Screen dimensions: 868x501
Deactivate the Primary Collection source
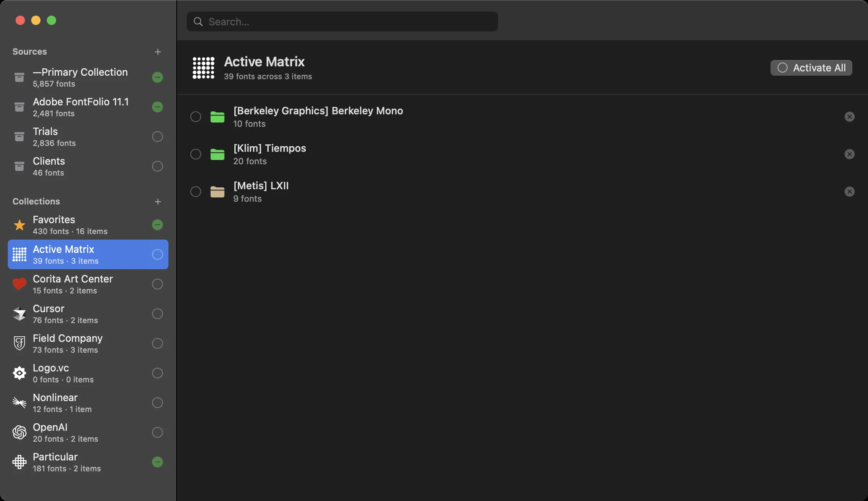click(x=158, y=77)
